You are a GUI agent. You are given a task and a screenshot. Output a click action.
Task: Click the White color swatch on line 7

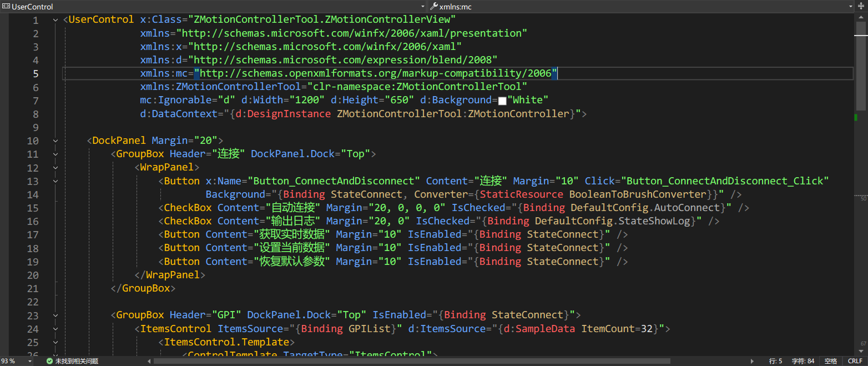click(502, 101)
